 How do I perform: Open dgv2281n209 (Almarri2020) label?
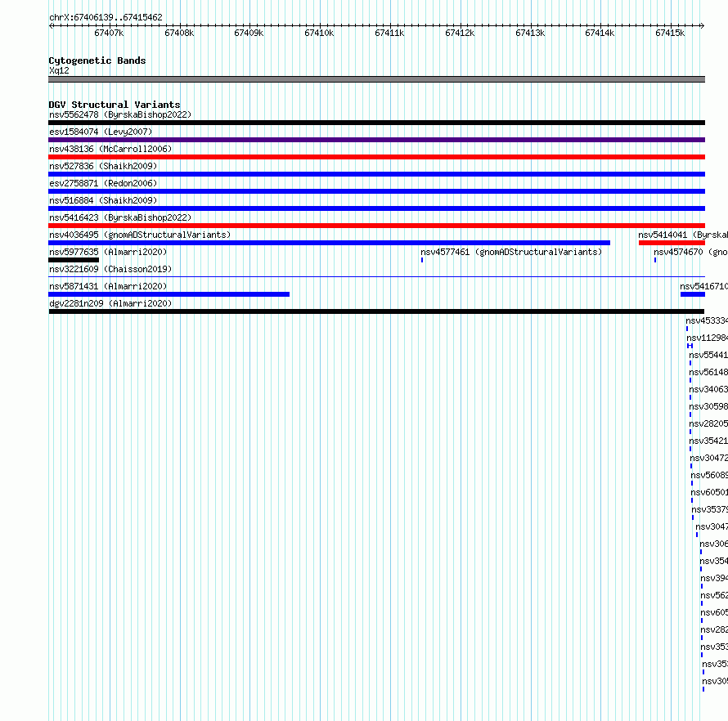click(x=110, y=303)
